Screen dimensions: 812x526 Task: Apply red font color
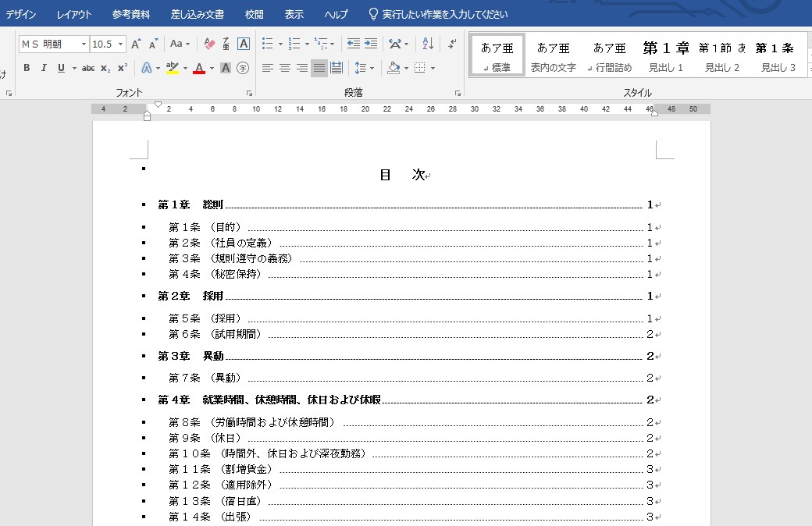coord(199,68)
